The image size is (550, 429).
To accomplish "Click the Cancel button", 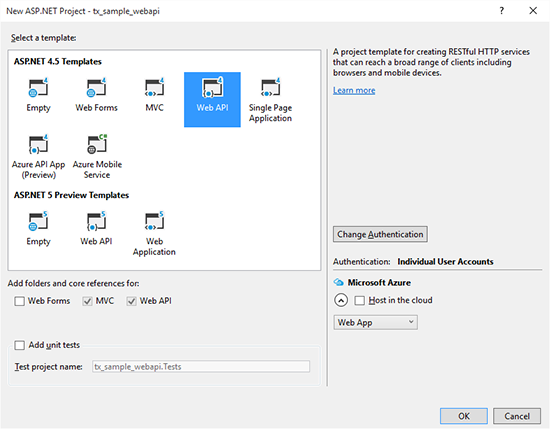I will click(517, 416).
